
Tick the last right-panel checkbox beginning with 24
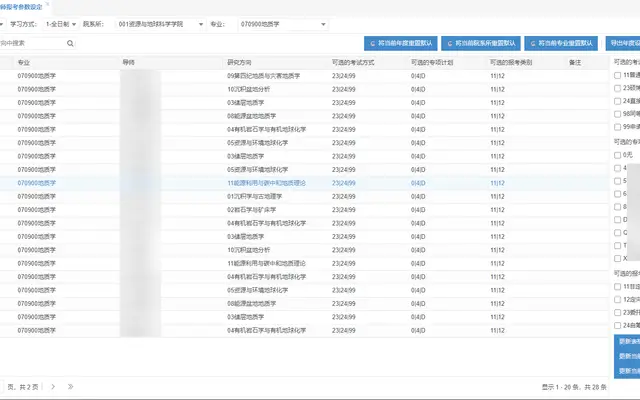click(618, 325)
